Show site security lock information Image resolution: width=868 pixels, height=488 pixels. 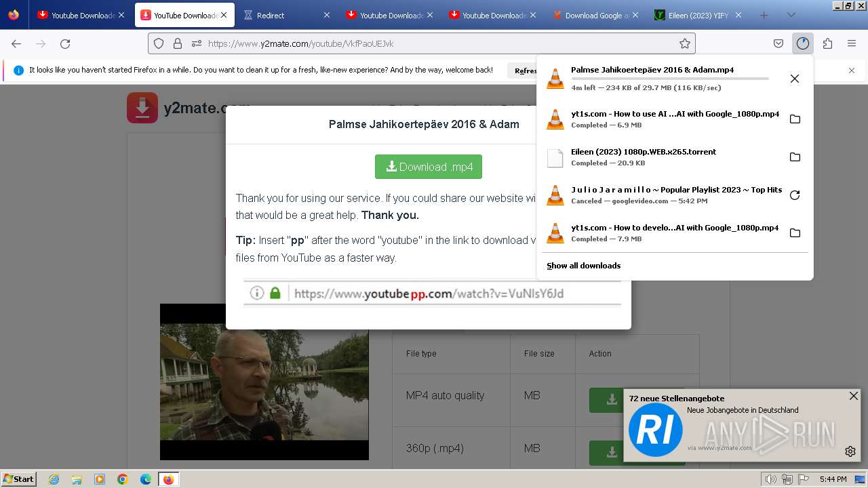tap(178, 43)
